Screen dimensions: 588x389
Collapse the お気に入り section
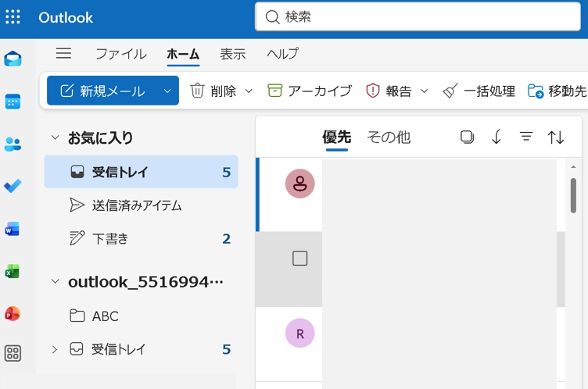point(55,137)
